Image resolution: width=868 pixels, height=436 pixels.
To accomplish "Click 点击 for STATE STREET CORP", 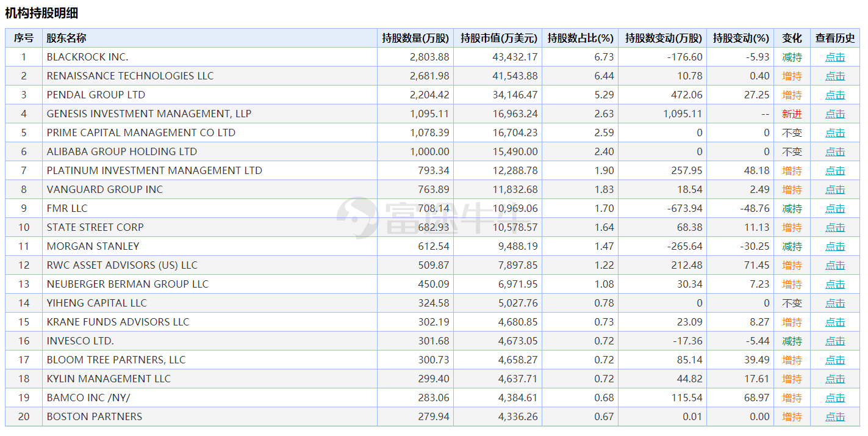I will (x=835, y=228).
